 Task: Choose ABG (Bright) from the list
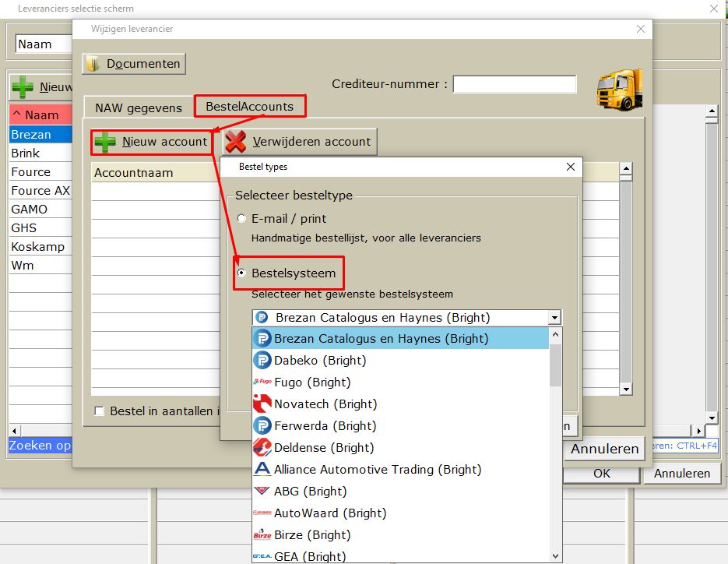(401, 491)
